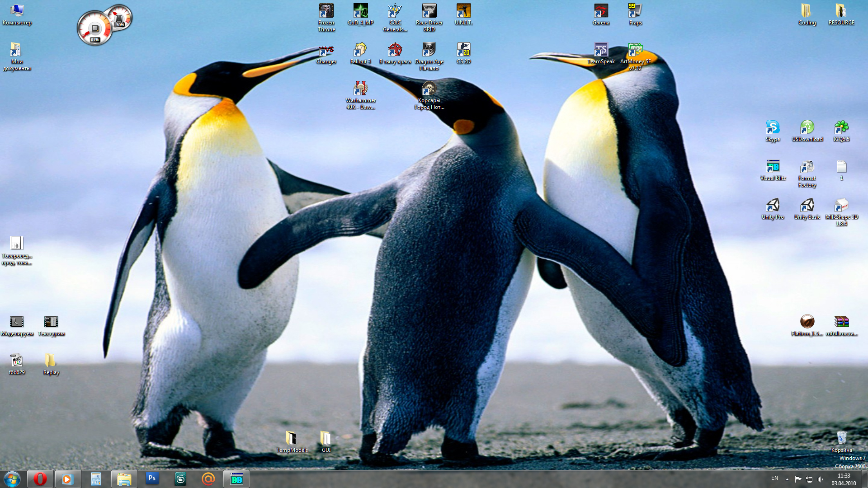Open Photoshop from the taskbar
The width and height of the screenshot is (868, 488).
pos(152,479)
